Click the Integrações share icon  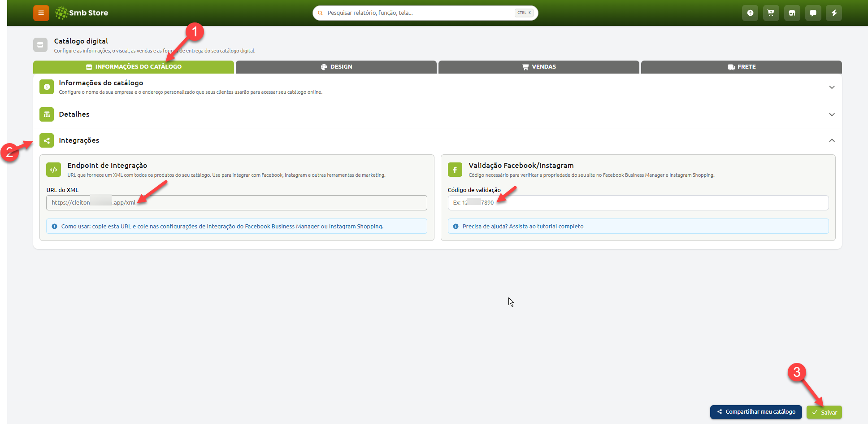(x=47, y=140)
